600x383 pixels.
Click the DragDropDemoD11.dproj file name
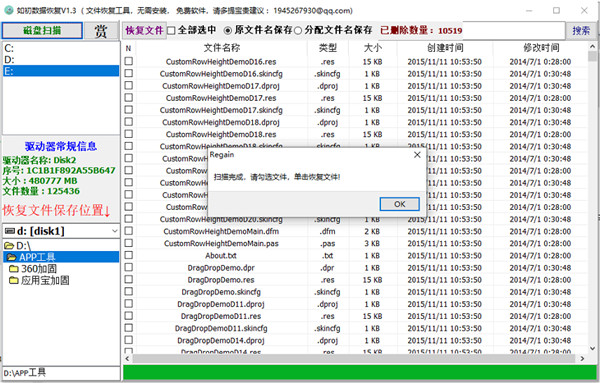pos(221,304)
